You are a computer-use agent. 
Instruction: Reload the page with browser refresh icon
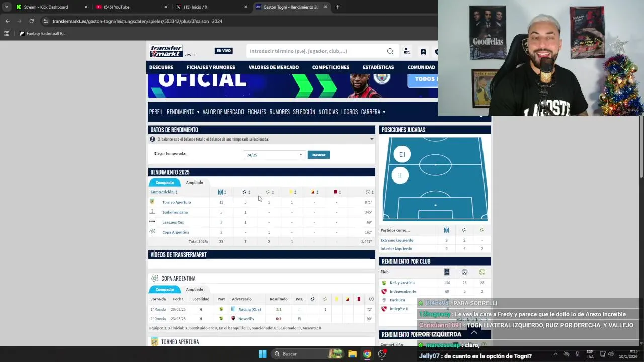(x=31, y=21)
